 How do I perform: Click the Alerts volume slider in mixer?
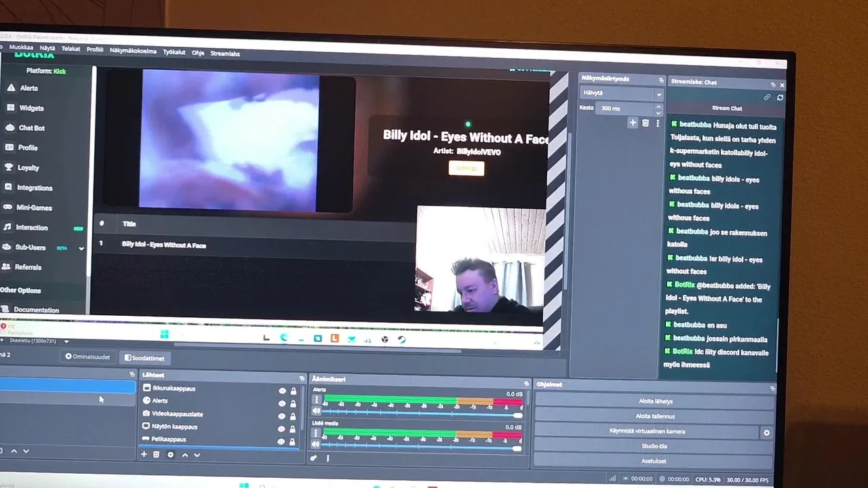pyautogui.click(x=422, y=414)
